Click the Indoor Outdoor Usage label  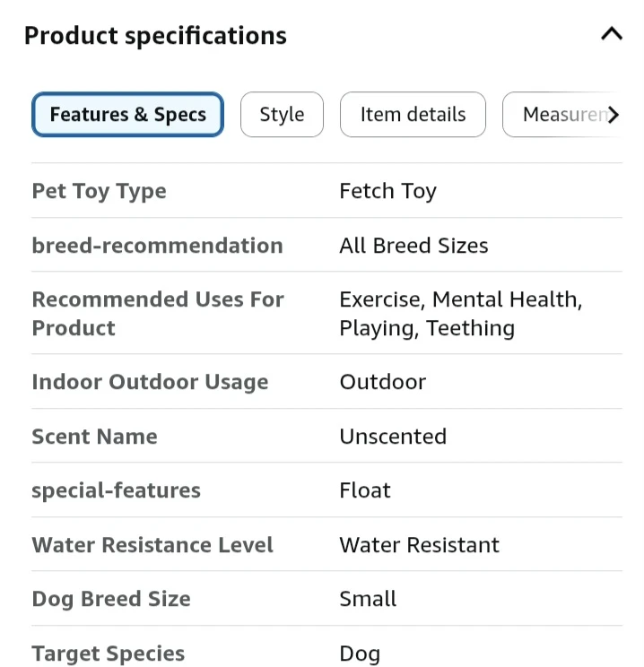click(x=150, y=382)
